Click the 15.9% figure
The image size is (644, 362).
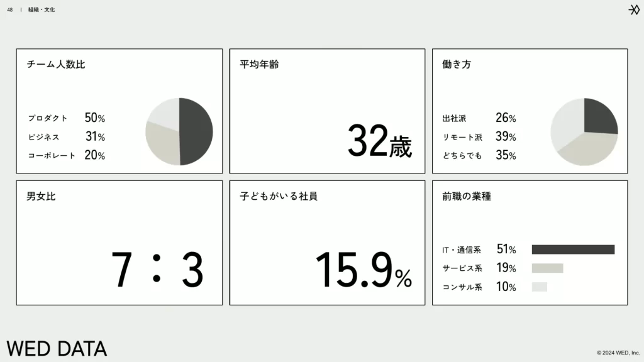pyautogui.click(x=363, y=270)
